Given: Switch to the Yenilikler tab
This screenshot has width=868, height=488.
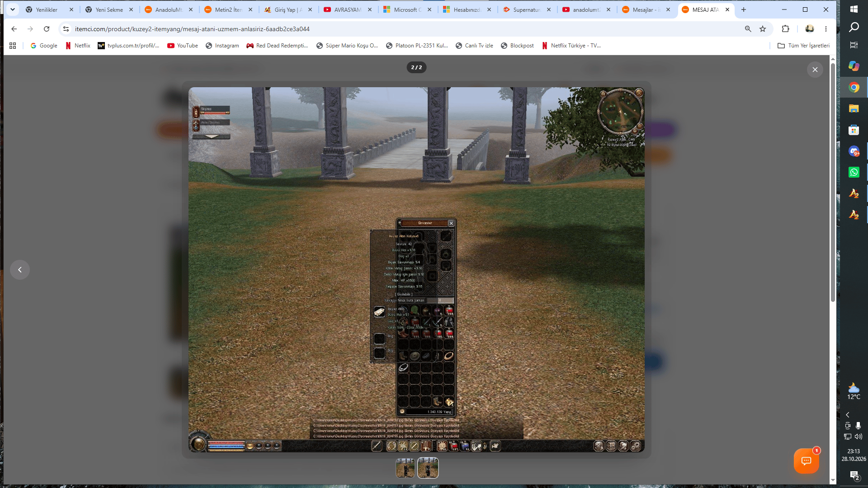Looking at the screenshot, I should pyautogui.click(x=50, y=9).
